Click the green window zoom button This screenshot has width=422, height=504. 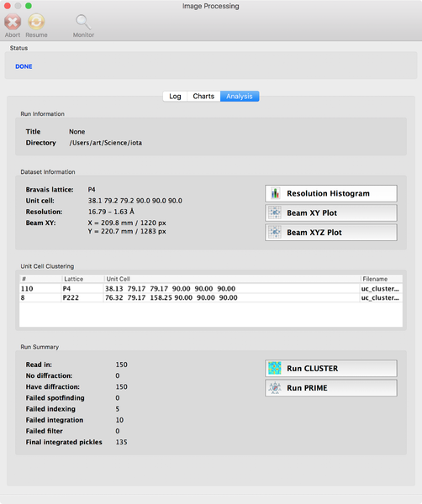coord(29,6)
